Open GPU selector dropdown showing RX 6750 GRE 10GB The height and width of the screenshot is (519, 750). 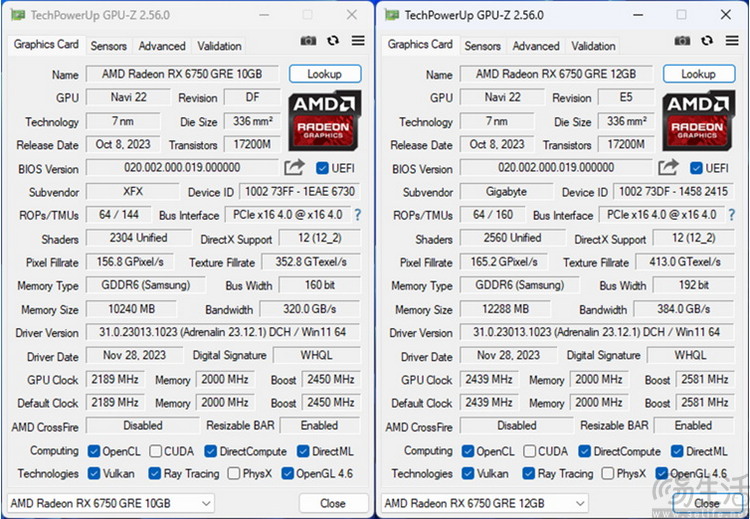tap(111, 503)
